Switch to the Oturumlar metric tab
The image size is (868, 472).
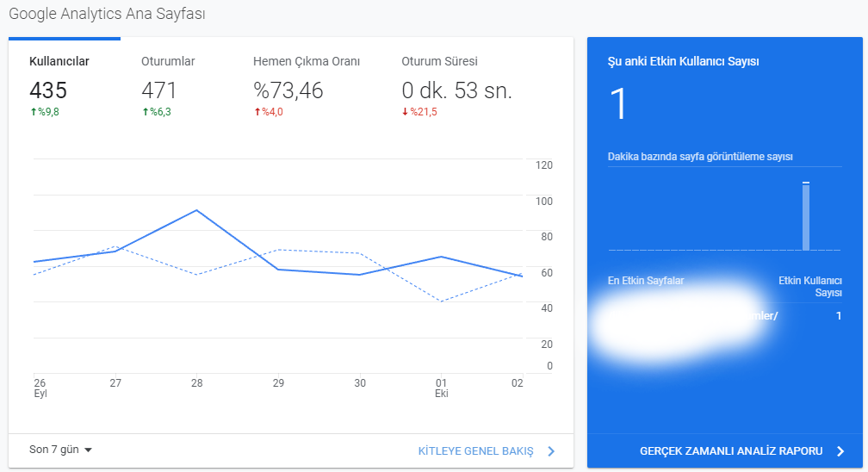(x=176, y=84)
